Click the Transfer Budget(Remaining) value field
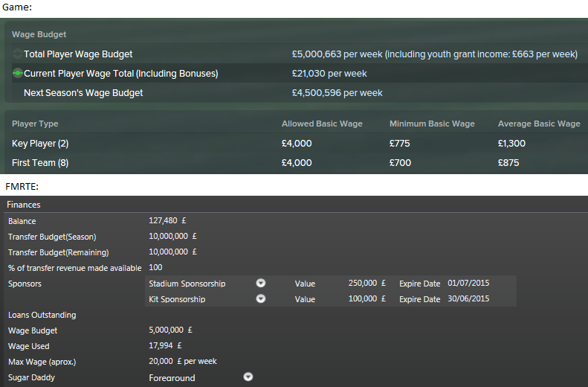The width and height of the screenshot is (588, 387). [x=172, y=252]
